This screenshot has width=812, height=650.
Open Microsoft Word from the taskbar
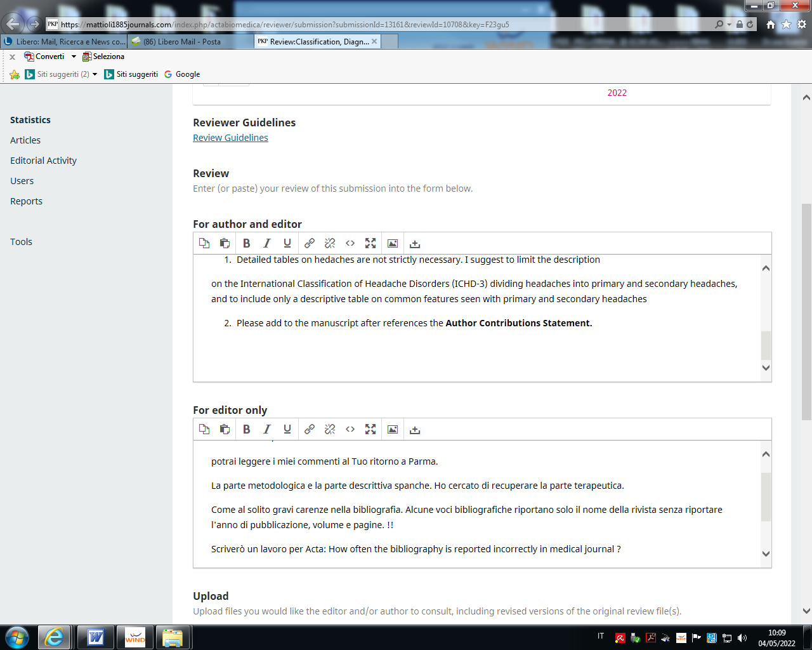point(96,637)
